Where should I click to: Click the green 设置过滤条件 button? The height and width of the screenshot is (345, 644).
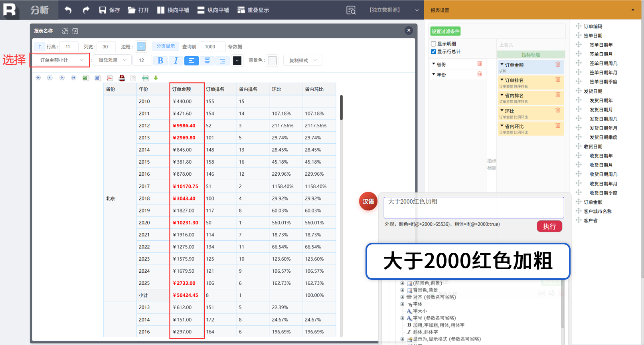pos(445,31)
